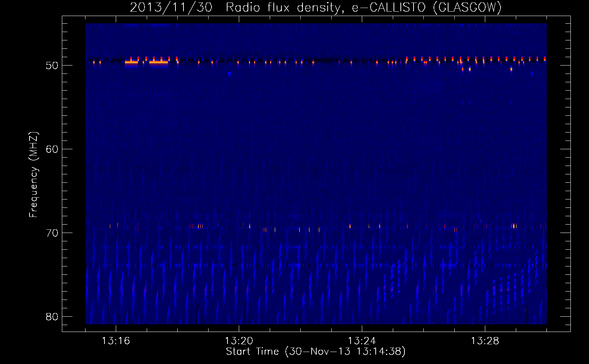
Task: Click the 13:20 time tick label
Action: pyautogui.click(x=239, y=341)
